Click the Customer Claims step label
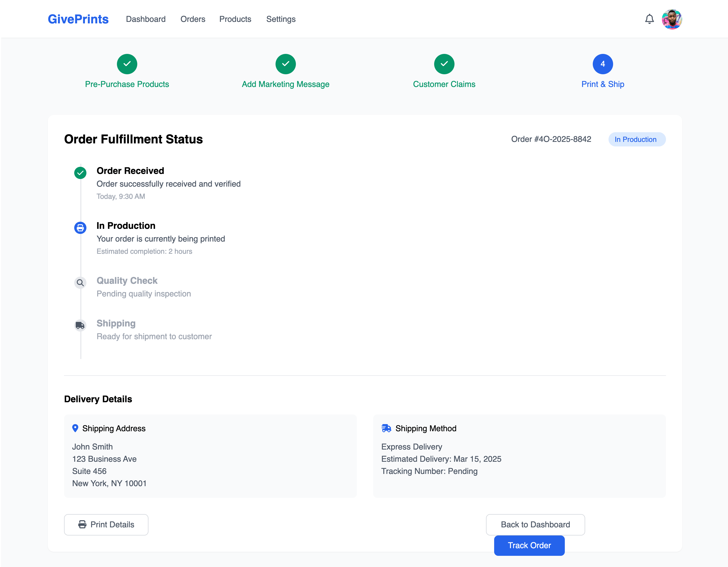Viewport: 728px width, 567px height. click(x=444, y=84)
